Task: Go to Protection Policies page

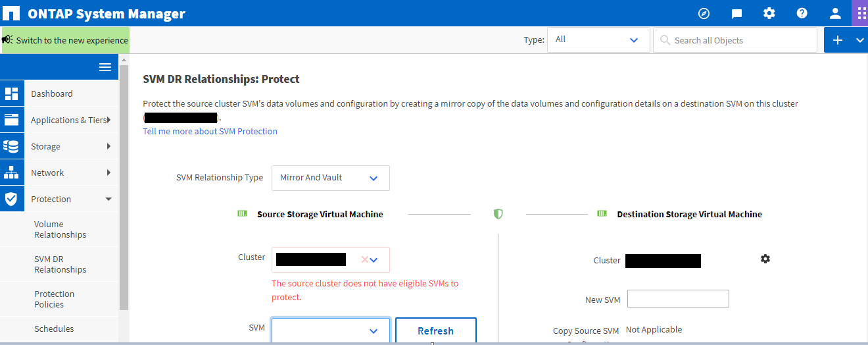Action: (54, 300)
